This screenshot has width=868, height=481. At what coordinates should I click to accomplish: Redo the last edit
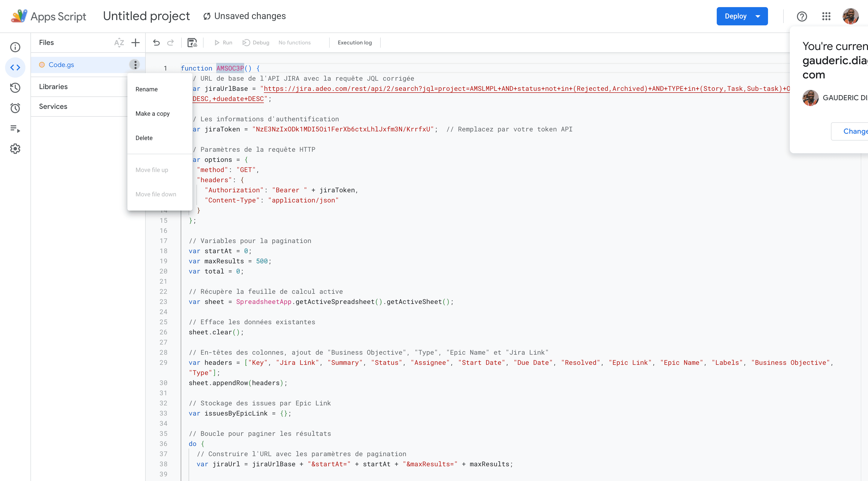[171, 42]
